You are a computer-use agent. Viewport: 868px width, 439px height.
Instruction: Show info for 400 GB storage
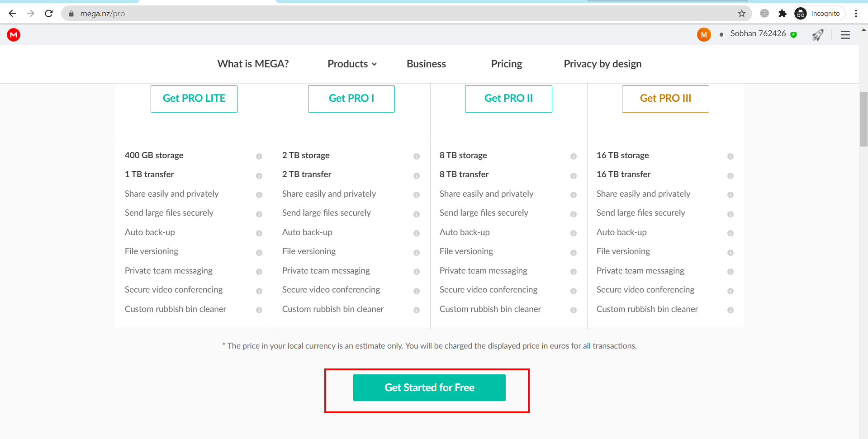pyautogui.click(x=259, y=156)
